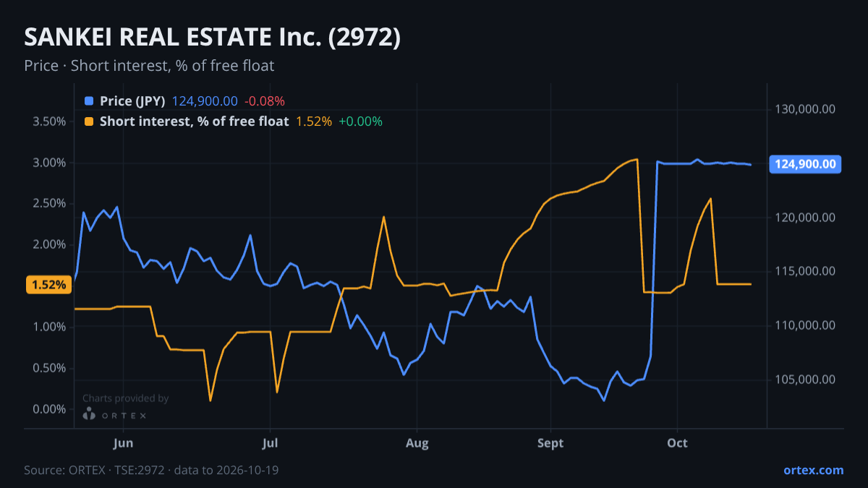868x488 pixels.
Task: Click the Short interest, % of free float legend label
Action: (195, 121)
